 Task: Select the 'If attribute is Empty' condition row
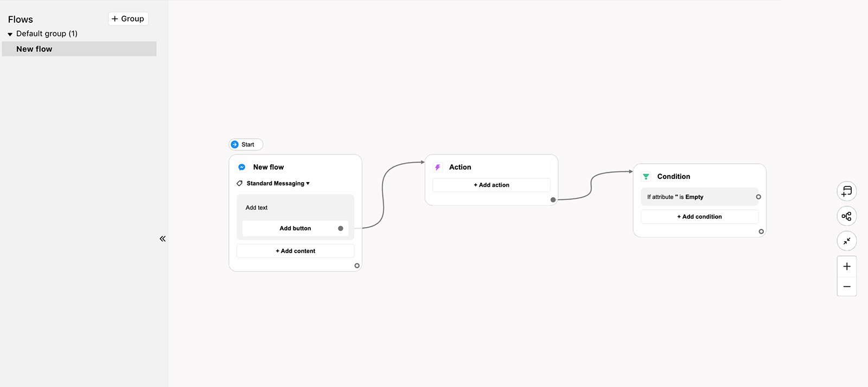tap(697, 197)
